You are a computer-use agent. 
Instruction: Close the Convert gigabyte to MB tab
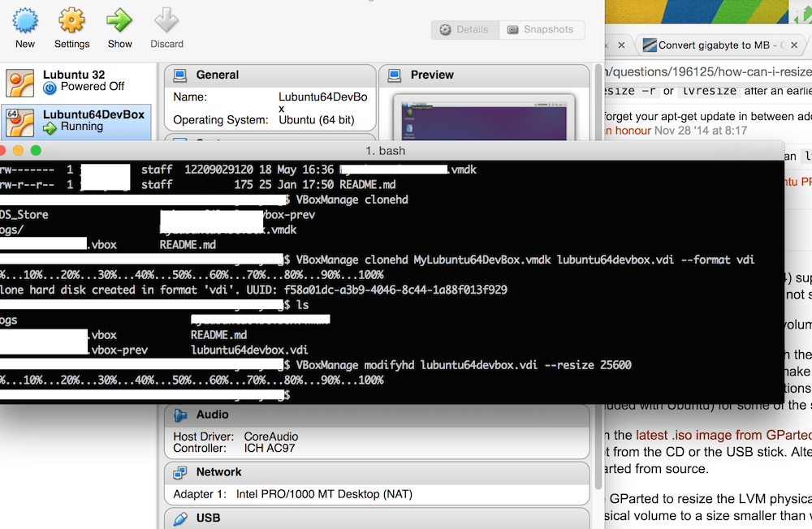click(794, 45)
